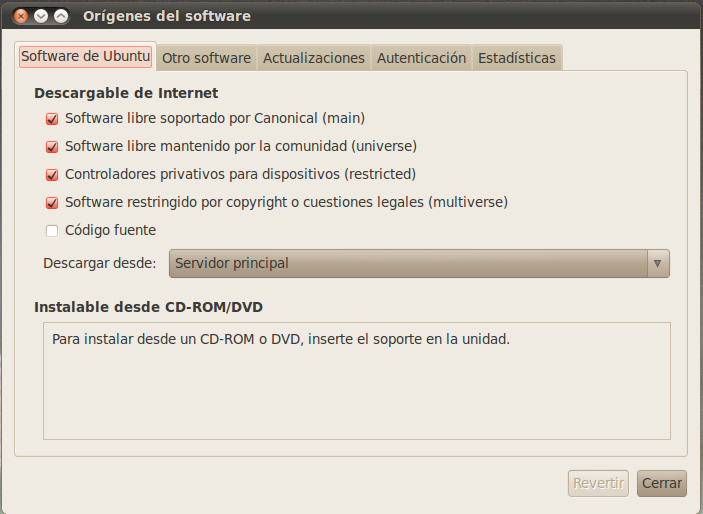Uncheck community-maintained software (universe)
This screenshot has width=703, height=514.
click(52, 146)
